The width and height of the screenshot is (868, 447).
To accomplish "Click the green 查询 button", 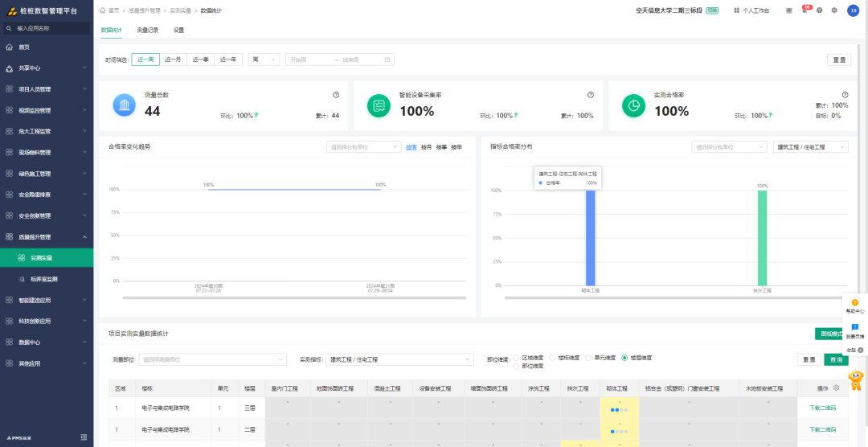I will (836, 359).
